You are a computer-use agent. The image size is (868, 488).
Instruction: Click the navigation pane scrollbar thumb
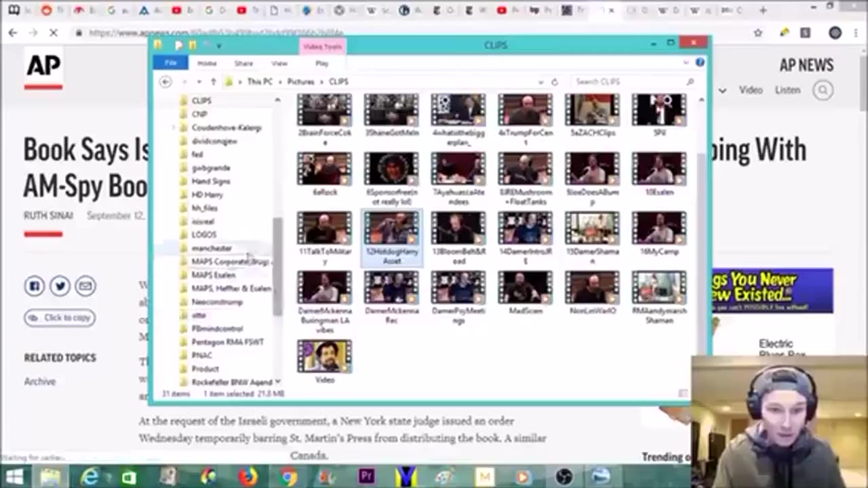click(277, 266)
